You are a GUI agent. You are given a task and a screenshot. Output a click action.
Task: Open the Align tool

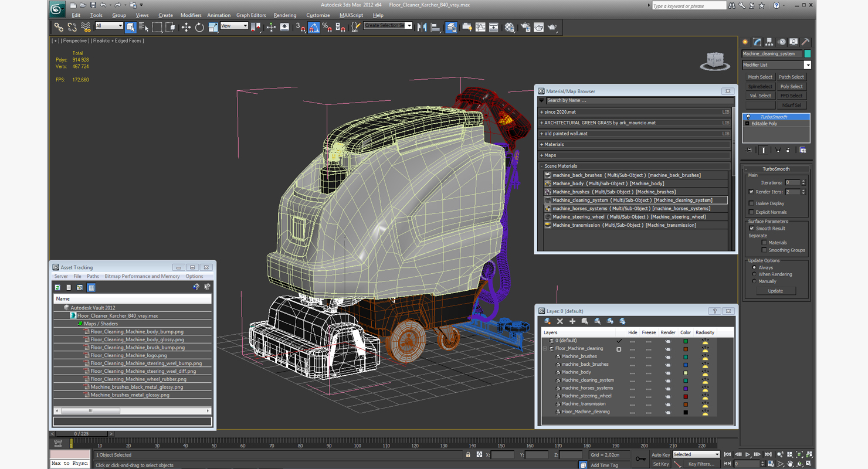(x=435, y=27)
